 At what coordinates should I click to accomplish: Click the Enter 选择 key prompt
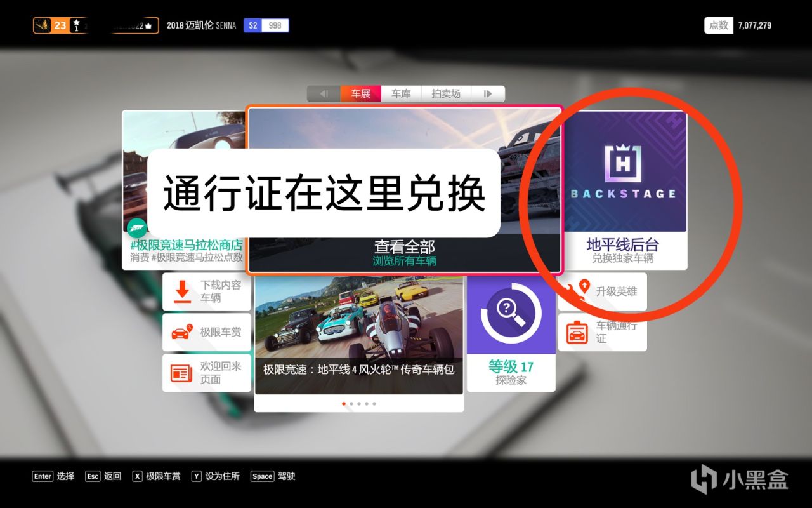pyautogui.click(x=53, y=476)
